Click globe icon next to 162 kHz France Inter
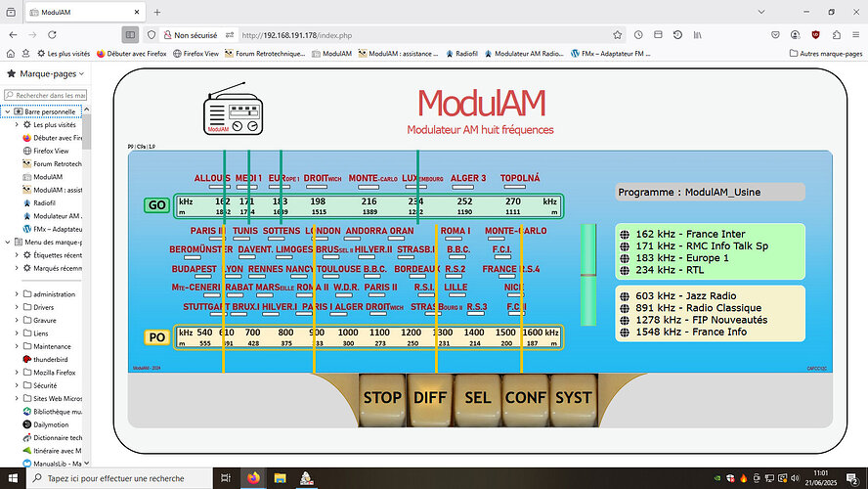The image size is (868, 489). (625, 235)
